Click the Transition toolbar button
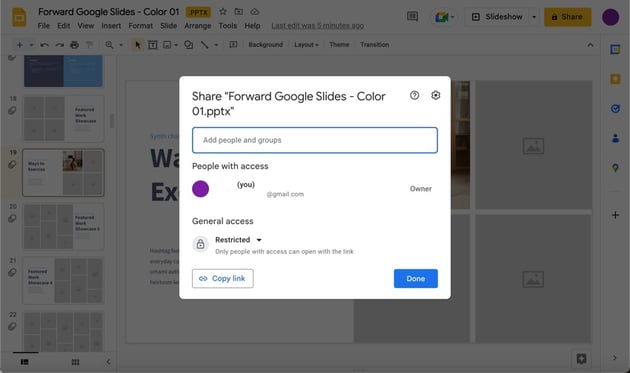The image size is (630, 373). click(x=374, y=45)
